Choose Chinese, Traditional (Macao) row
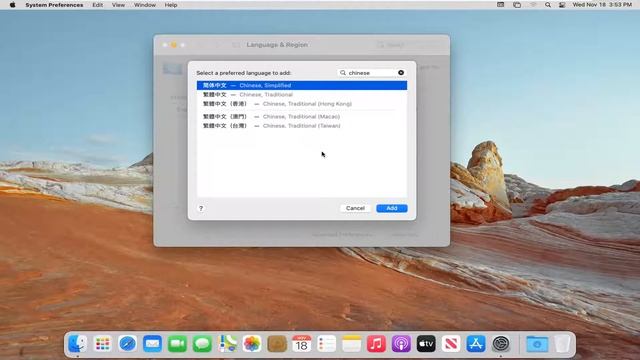 tap(302, 117)
